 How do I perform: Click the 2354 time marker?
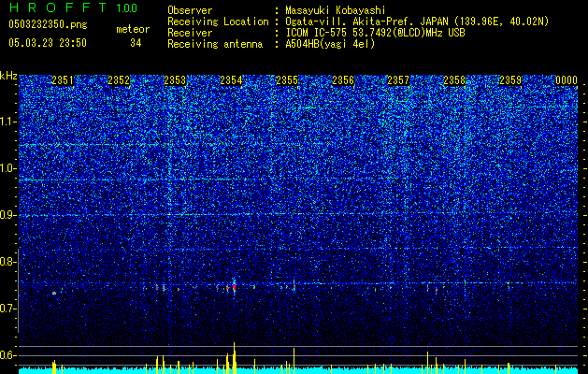click(x=231, y=80)
